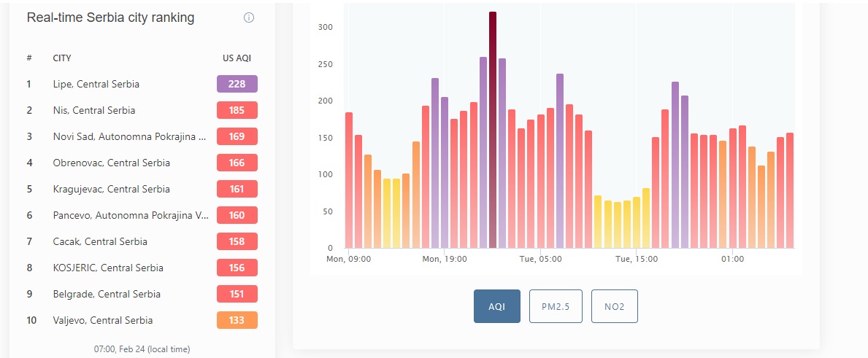Open KOSJERIC, Central Serbia link
868x358 pixels.
(x=108, y=268)
